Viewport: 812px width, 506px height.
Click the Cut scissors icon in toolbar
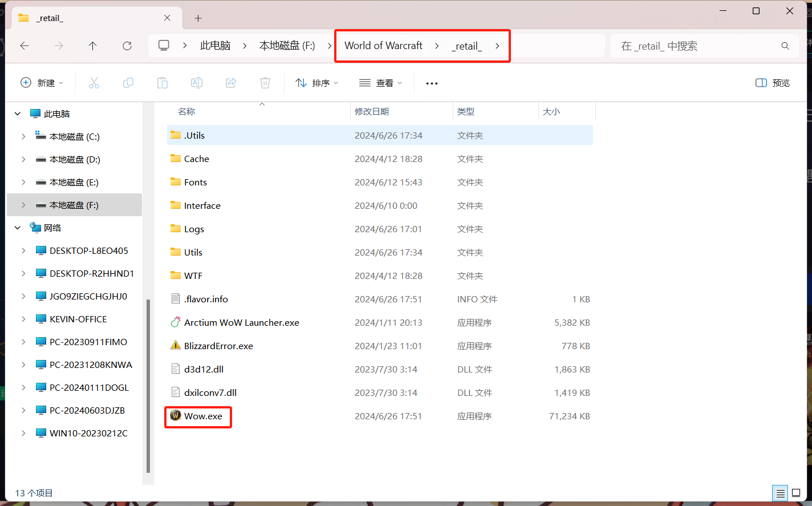click(94, 83)
